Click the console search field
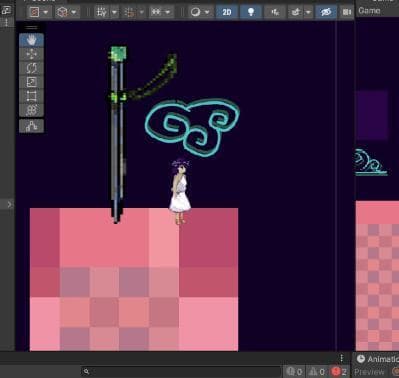 coord(181,371)
